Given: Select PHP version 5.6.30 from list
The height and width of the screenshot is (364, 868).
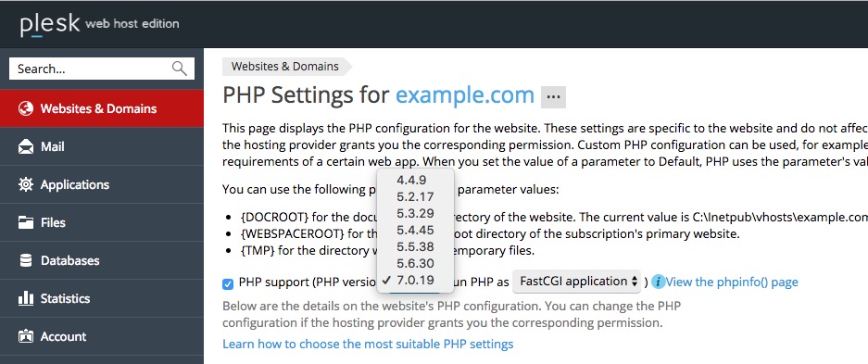Looking at the screenshot, I should [x=415, y=263].
